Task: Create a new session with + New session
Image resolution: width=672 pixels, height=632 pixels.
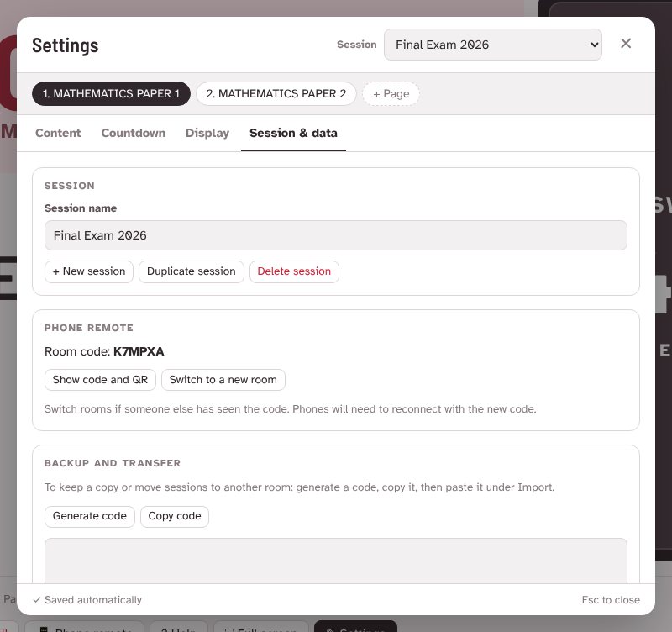Action: click(89, 271)
